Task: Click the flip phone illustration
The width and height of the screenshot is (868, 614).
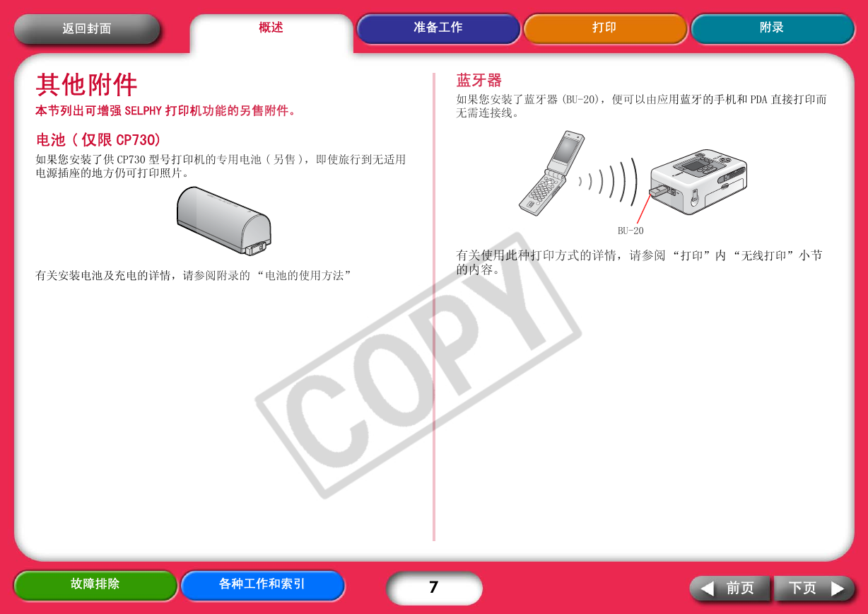Action: tap(551, 173)
